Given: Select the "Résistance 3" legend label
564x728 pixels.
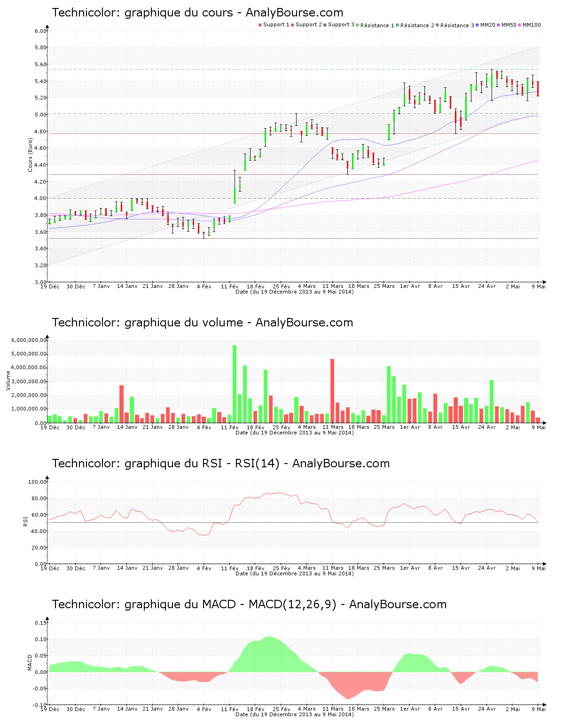Looking at the screenshot, I should pos(457,25).
